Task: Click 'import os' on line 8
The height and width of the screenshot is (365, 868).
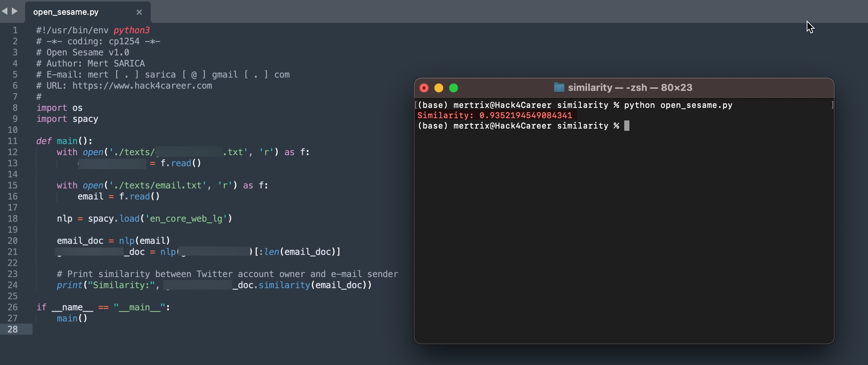Action: coord(59,108)
